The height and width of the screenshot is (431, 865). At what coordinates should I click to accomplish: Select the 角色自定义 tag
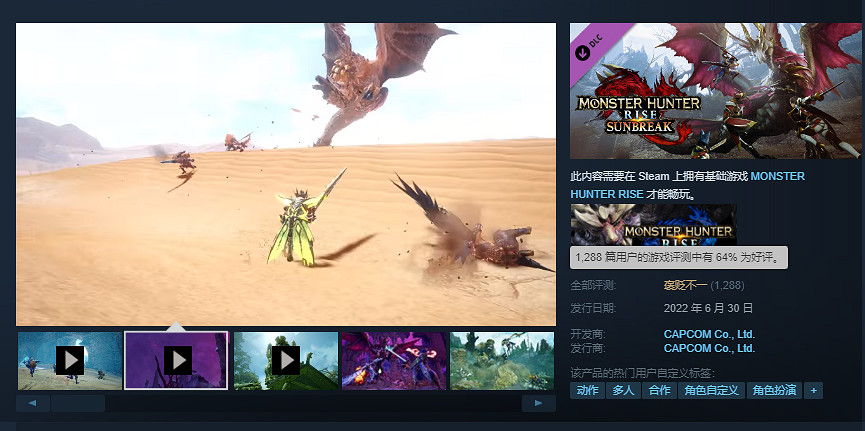(712, 391)
